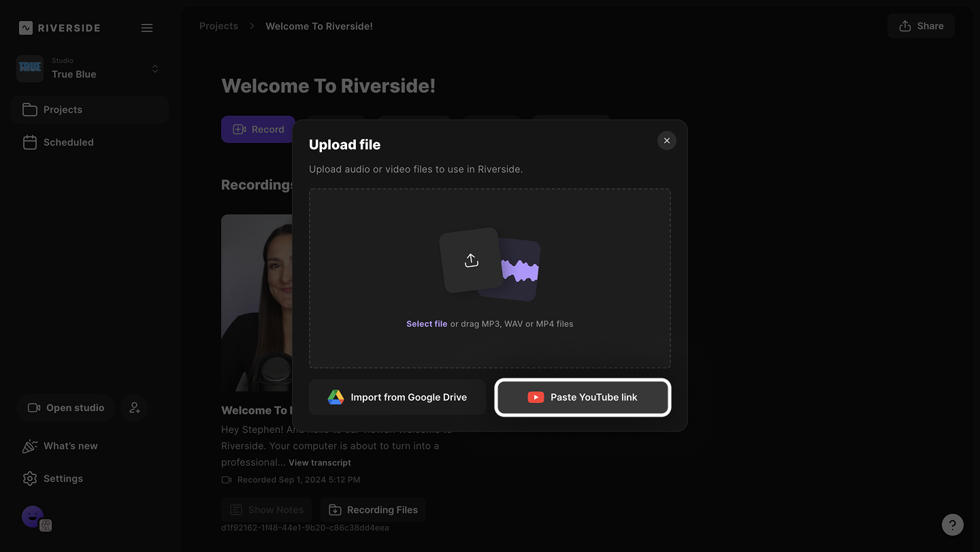
Task: Click the user profile avatar
Action: 33,517
